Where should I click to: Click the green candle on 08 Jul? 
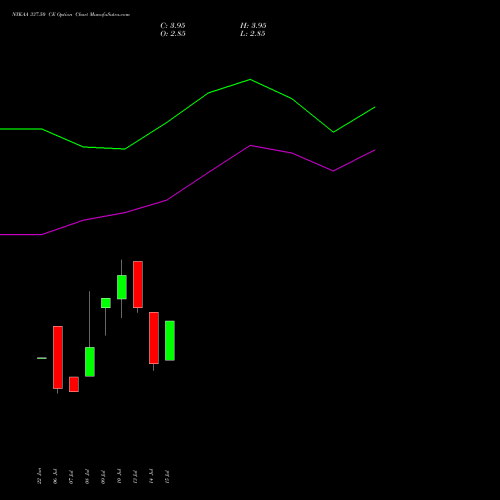[x=90, y=362]
